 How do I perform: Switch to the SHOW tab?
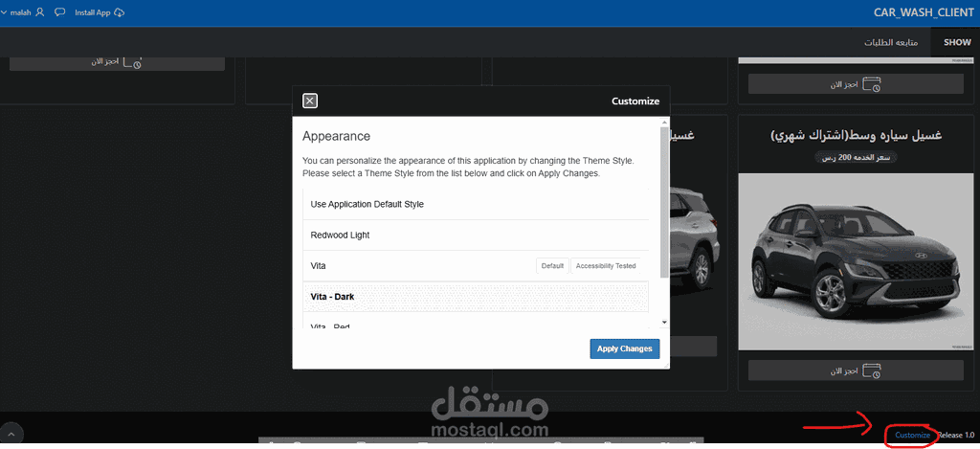(x=957, y=42)
